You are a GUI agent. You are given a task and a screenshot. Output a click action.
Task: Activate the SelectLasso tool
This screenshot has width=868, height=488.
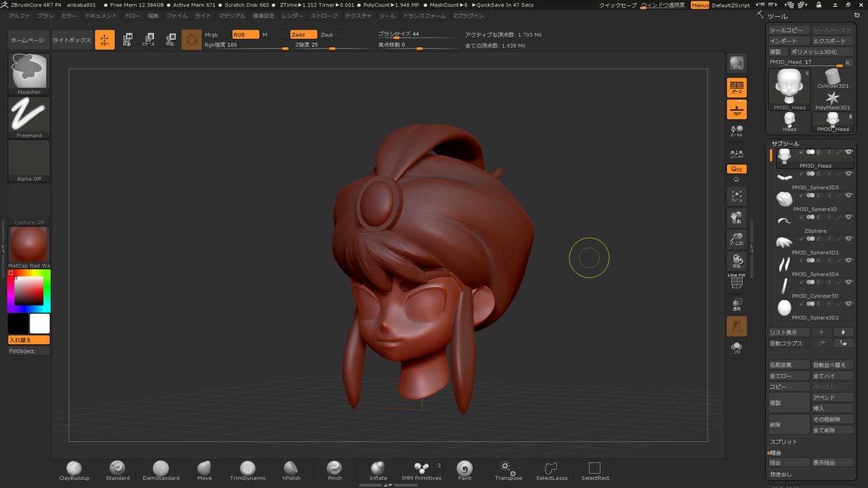(551, 468)
